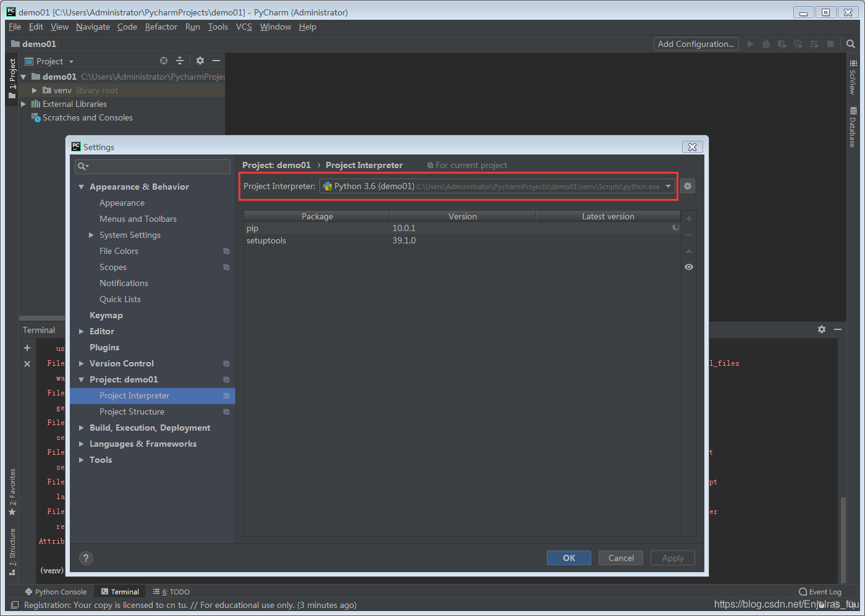Expand External Libraries in project tree

pos(23,104)
